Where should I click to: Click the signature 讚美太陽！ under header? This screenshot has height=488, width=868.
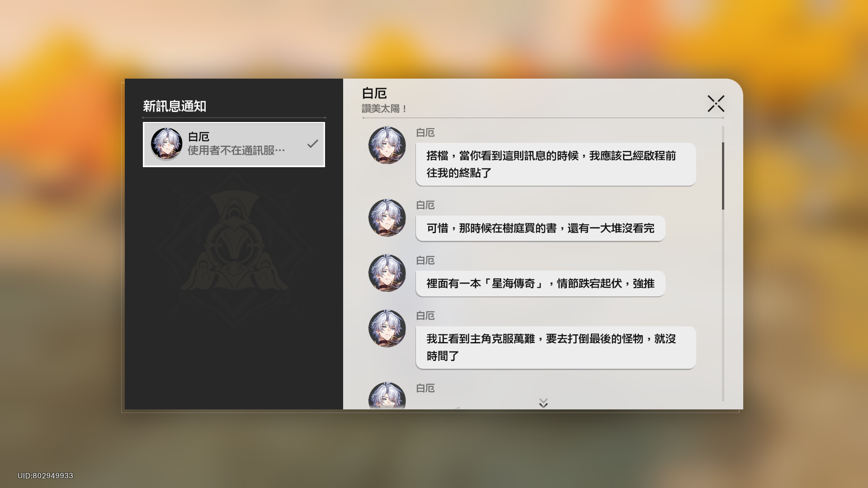[385, 109]
